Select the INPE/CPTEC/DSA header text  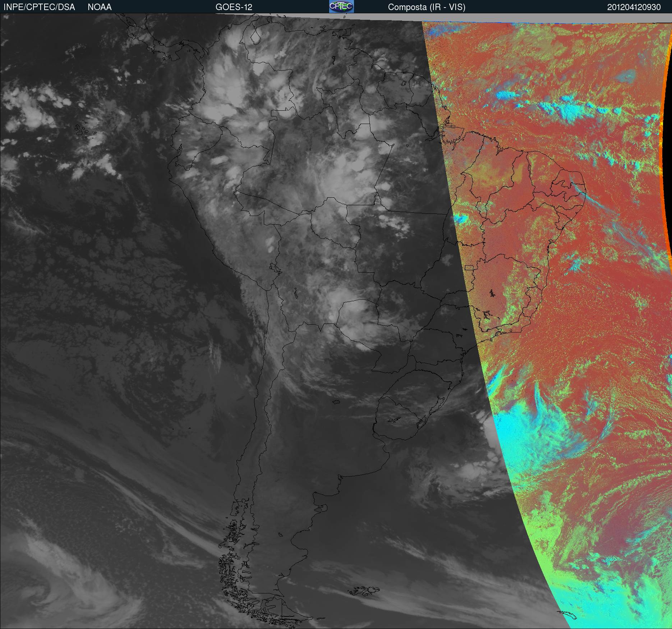click(x=39, y=7)
